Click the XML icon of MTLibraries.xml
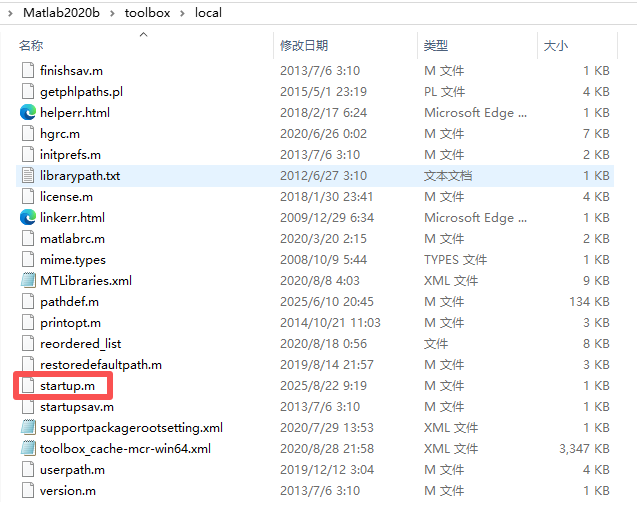 coord(28,281)
